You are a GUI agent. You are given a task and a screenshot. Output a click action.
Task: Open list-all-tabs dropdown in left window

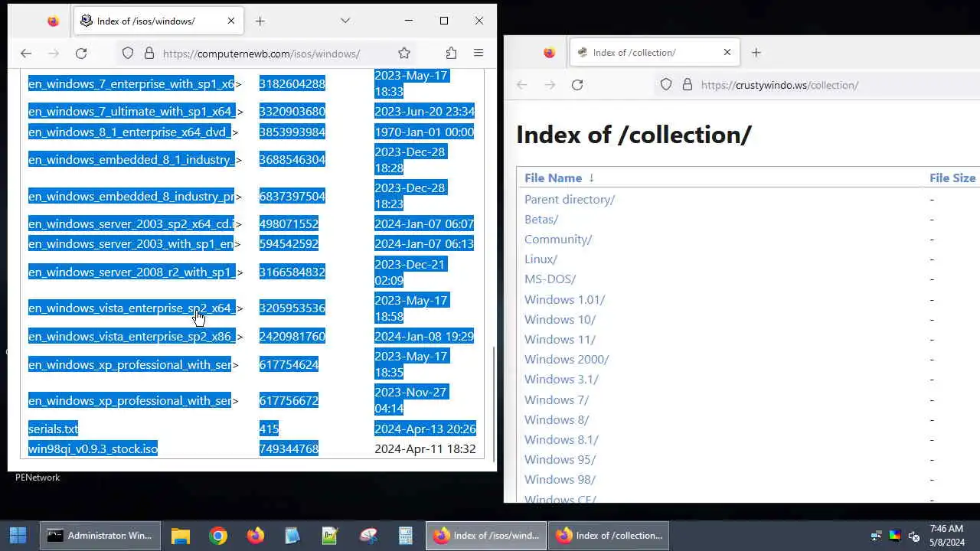point(345,21)
